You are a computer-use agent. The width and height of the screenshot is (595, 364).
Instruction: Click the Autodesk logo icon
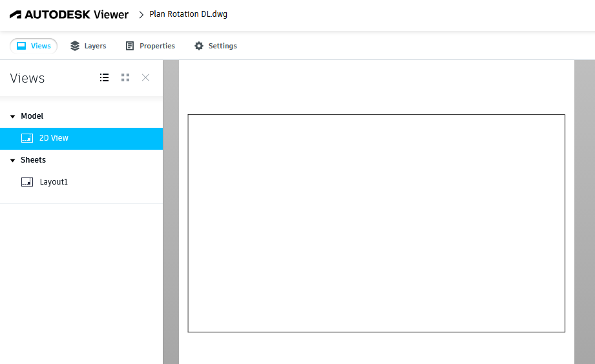tap(16, 14)
